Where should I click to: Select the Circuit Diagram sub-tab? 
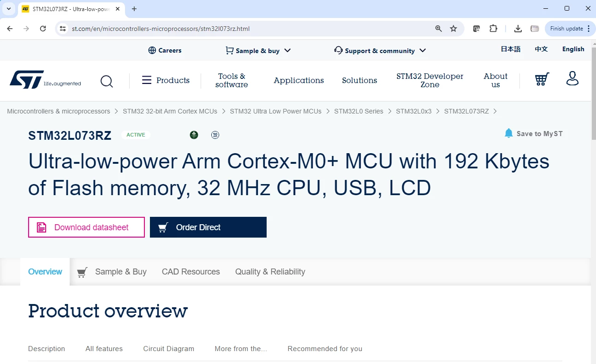(x=169, y=349)
